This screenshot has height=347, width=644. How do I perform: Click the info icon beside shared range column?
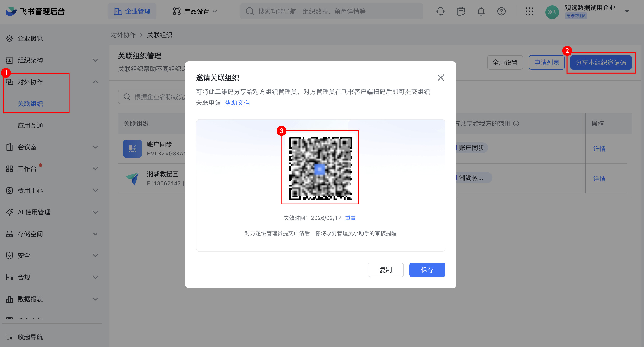pyautogui.click(x=516, y=124)
